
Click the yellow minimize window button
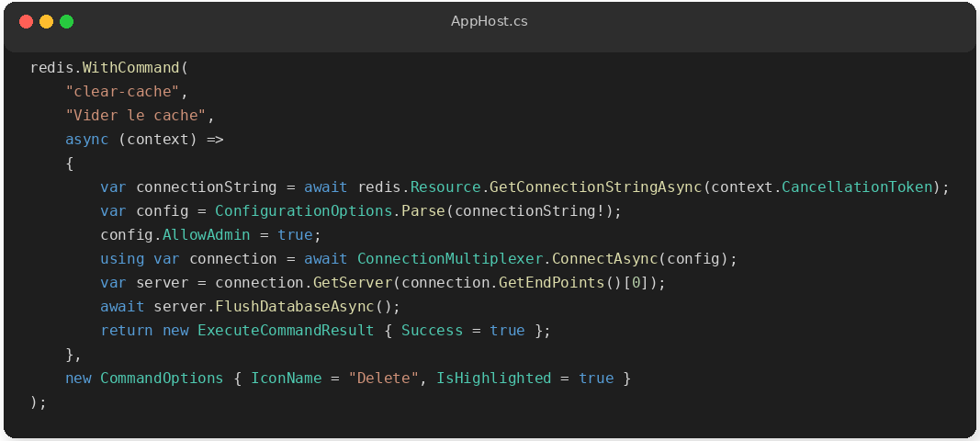[x=46, y=22]
